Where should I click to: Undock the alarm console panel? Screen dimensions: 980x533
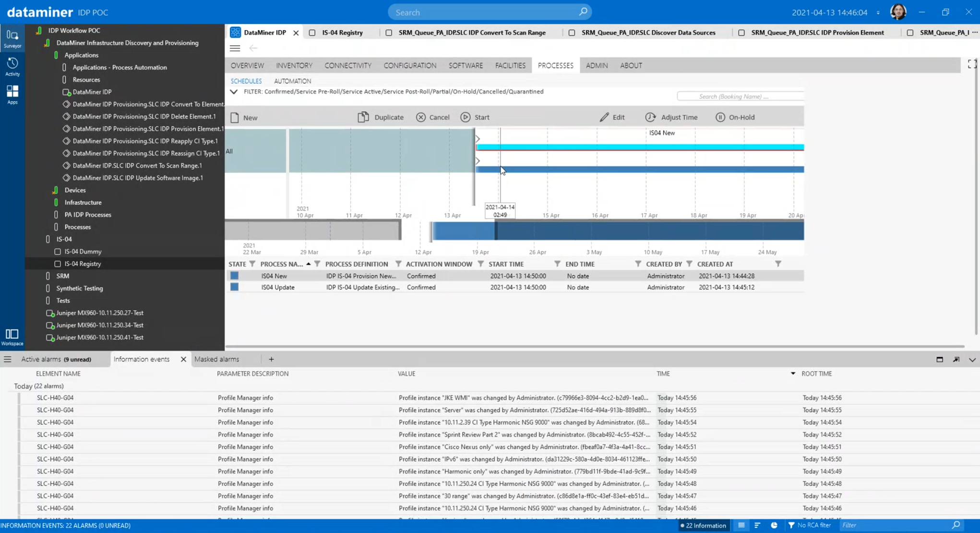point(956,359)
